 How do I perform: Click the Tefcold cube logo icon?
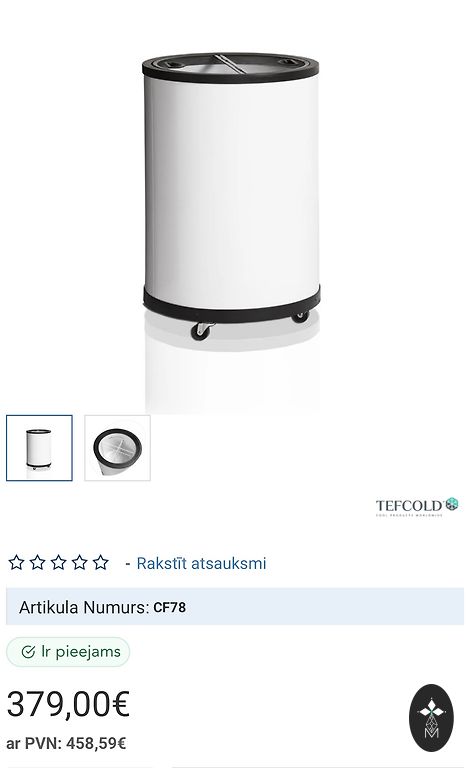coord(452,504)
